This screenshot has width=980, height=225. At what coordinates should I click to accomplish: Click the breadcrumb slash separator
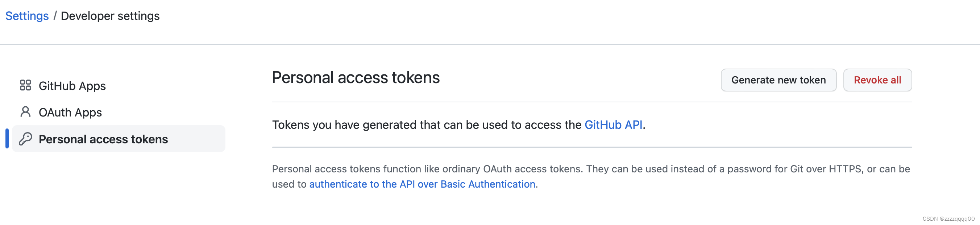click(x=55, y=16)
